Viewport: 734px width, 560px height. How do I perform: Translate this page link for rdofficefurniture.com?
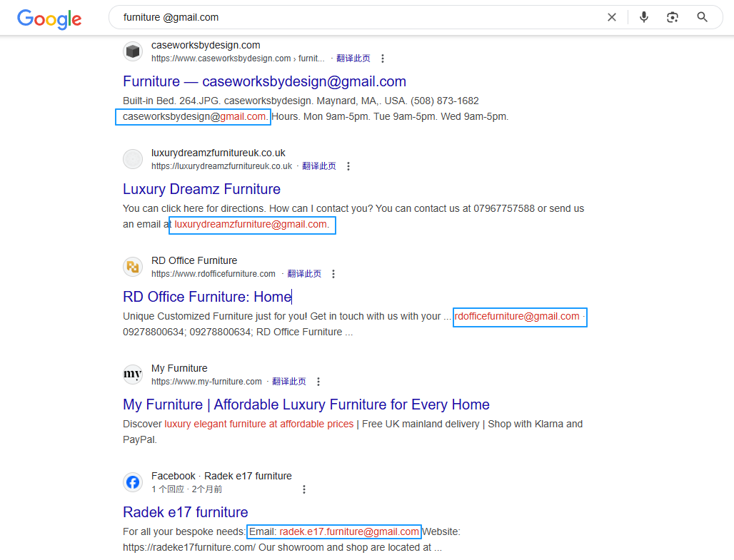click(x=304, y=274)
